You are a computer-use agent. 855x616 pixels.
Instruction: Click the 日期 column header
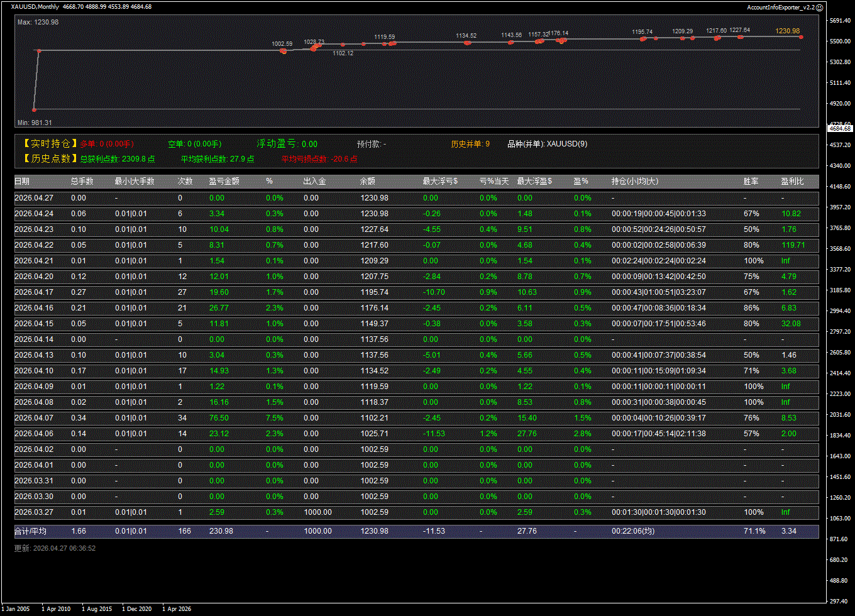[22, 182]
